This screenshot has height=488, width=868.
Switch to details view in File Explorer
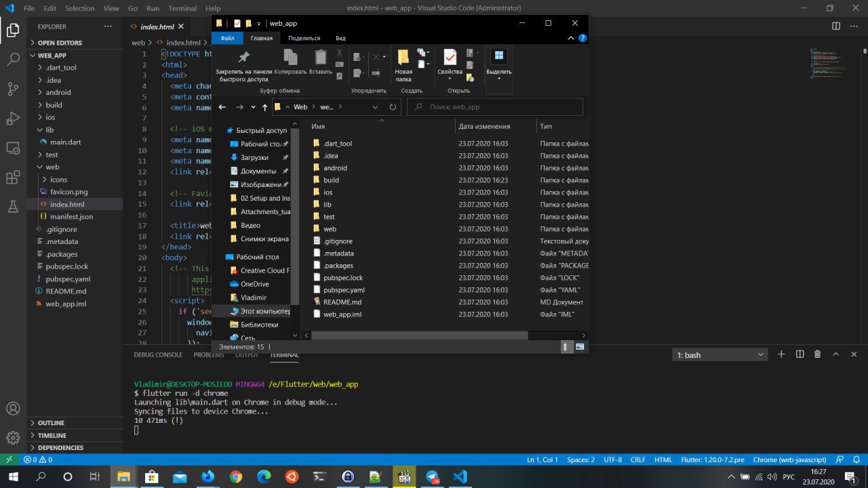[566, 346]
